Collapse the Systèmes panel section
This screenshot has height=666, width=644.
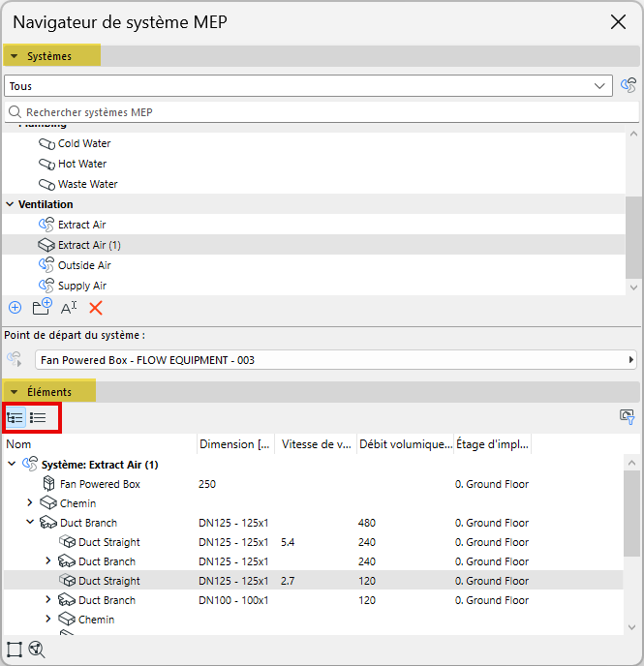(x=14, y=56)
